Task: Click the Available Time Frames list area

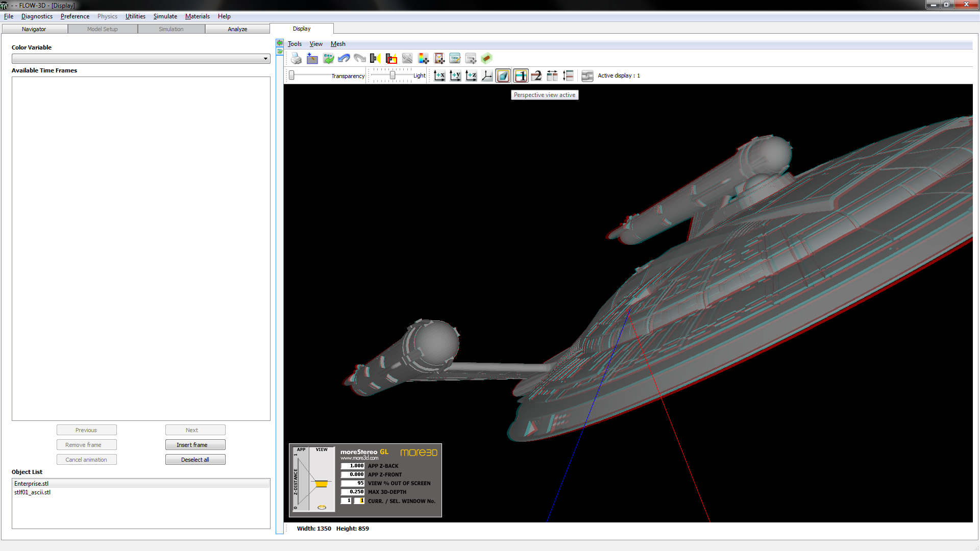Action: [x=141, y=248]
